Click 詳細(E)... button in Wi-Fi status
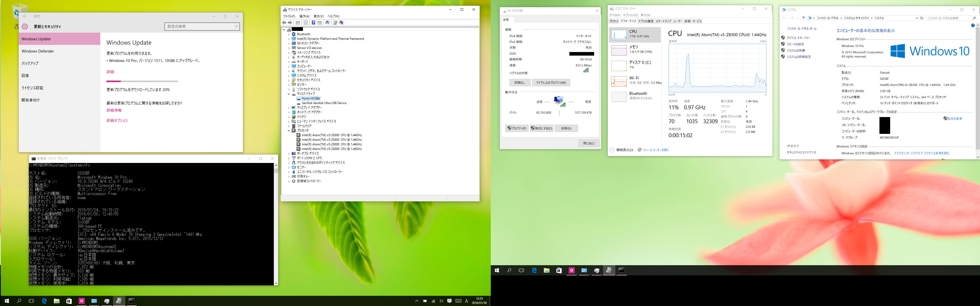The width and height of the screenshot is (980, 306). coord(520,82)
